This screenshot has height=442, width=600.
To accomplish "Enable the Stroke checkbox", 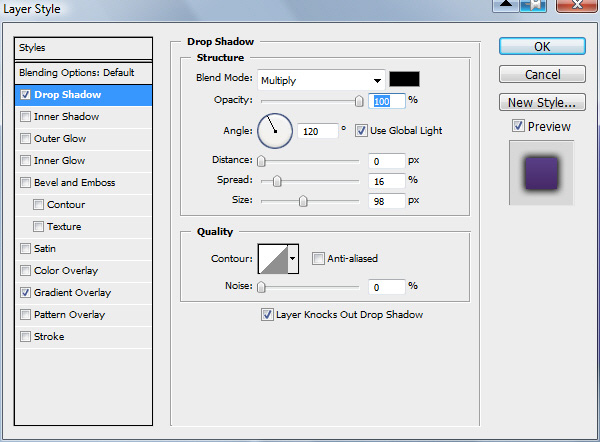I will tap(25, 336).
